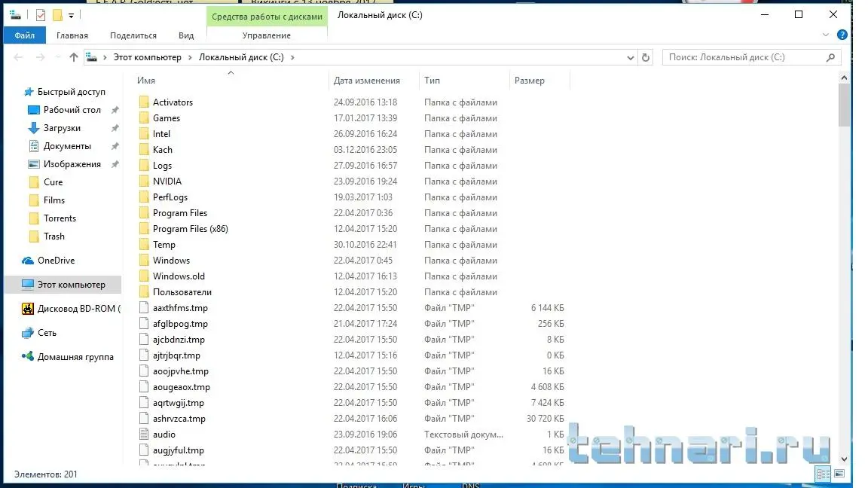
Task: Click the scrollbar down arrow
Action: coord(844,459)
